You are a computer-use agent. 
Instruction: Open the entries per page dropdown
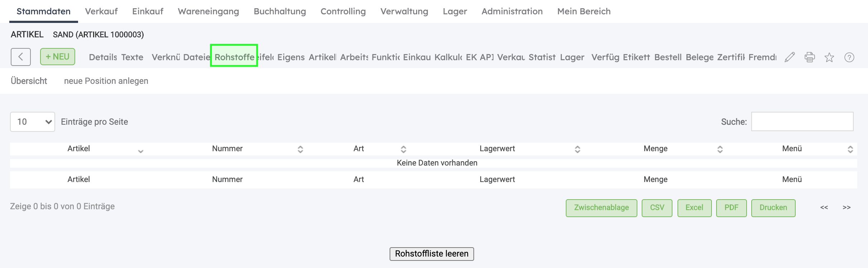pos(33,122)
